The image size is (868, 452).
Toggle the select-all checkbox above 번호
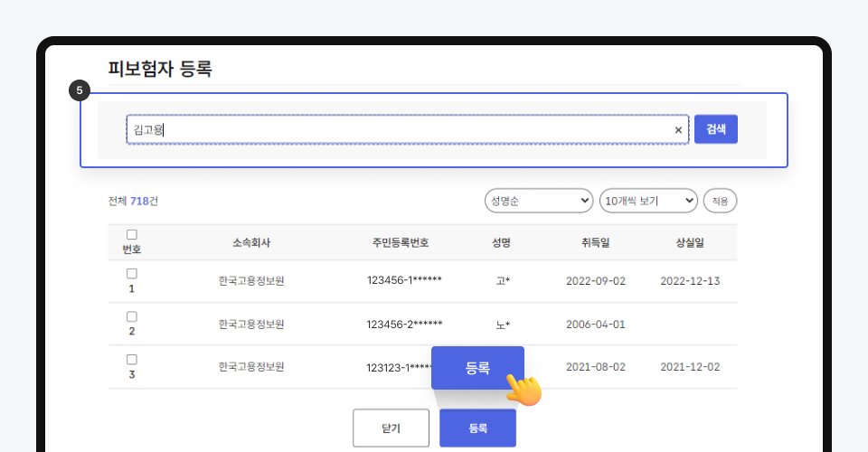(x=132, y=234)
